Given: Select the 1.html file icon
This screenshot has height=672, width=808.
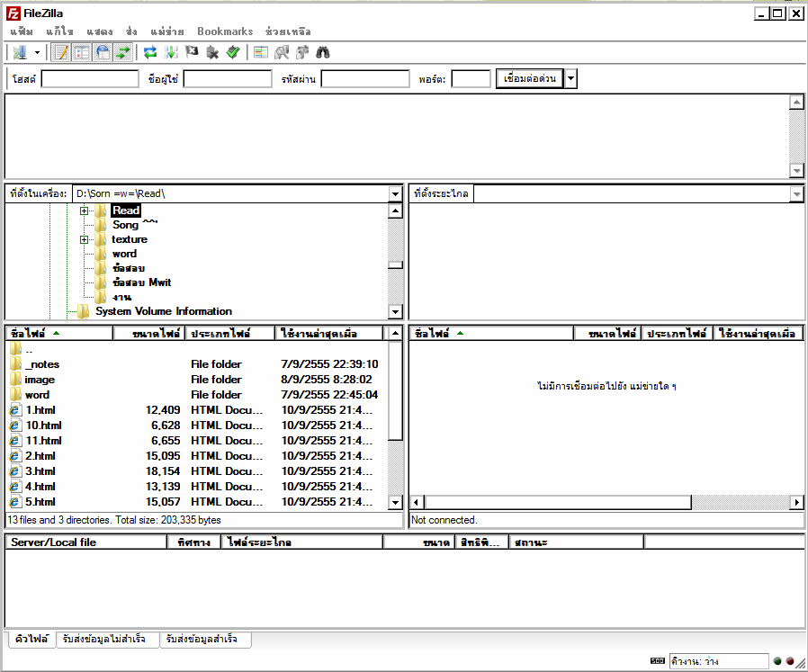Looking at the screenshot, I should coord(15,410).
